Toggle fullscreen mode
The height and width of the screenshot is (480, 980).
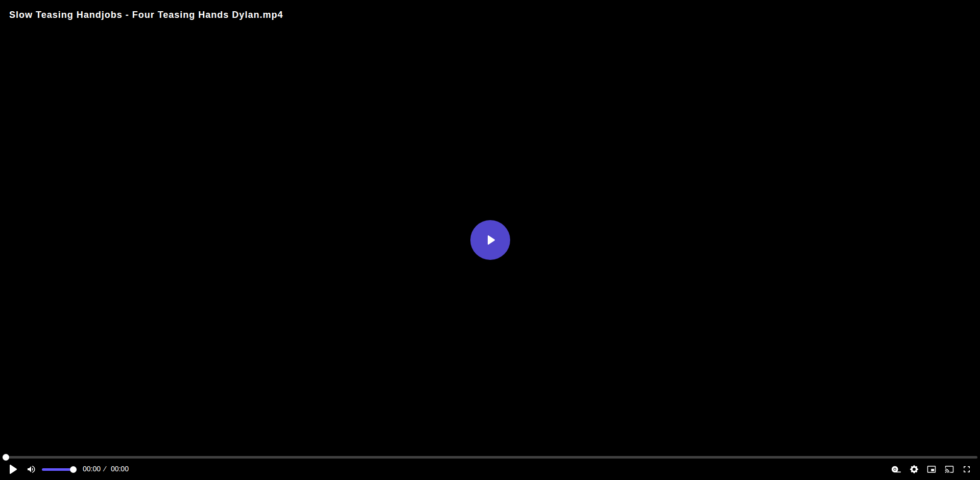(967, 469)
